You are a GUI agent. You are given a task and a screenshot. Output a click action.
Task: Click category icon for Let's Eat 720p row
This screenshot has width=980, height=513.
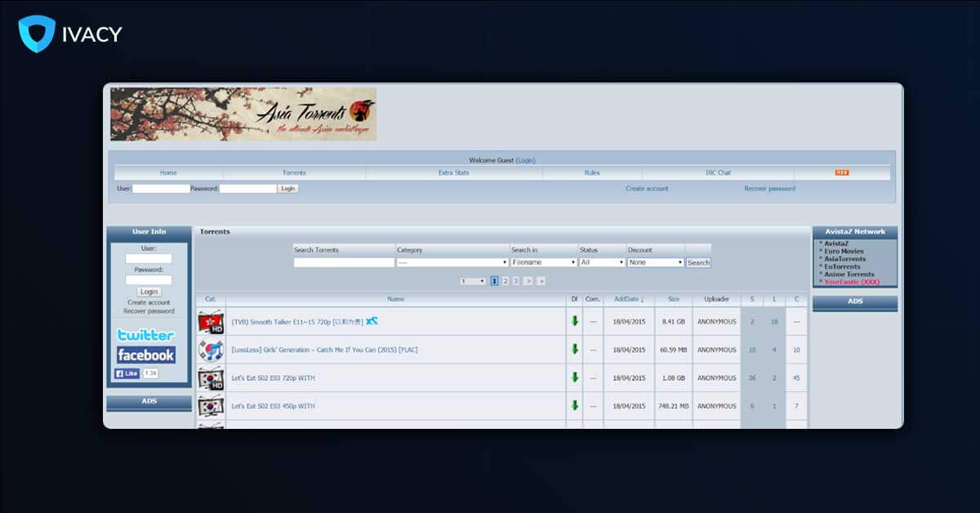point(212,378)
